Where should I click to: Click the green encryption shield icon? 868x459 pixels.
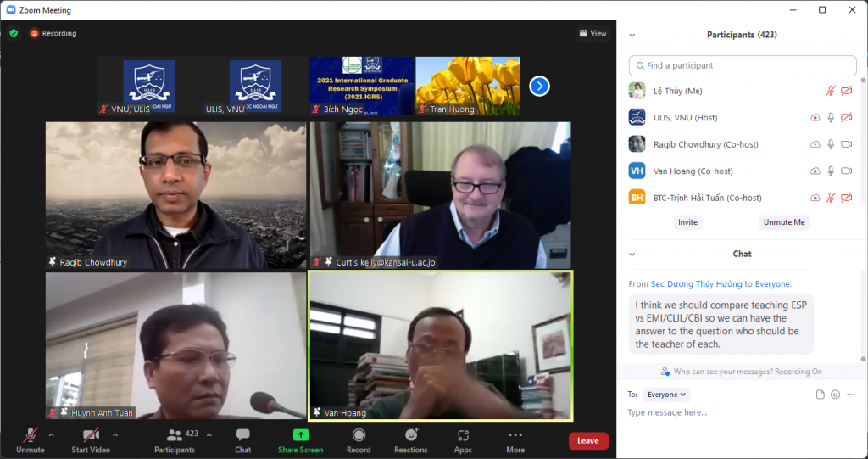click(14, 33)
